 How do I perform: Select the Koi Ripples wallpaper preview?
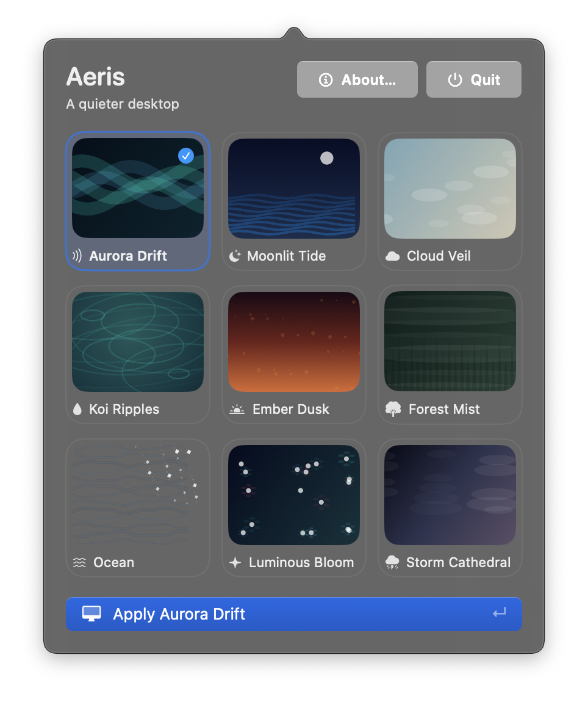click(138, 342)
